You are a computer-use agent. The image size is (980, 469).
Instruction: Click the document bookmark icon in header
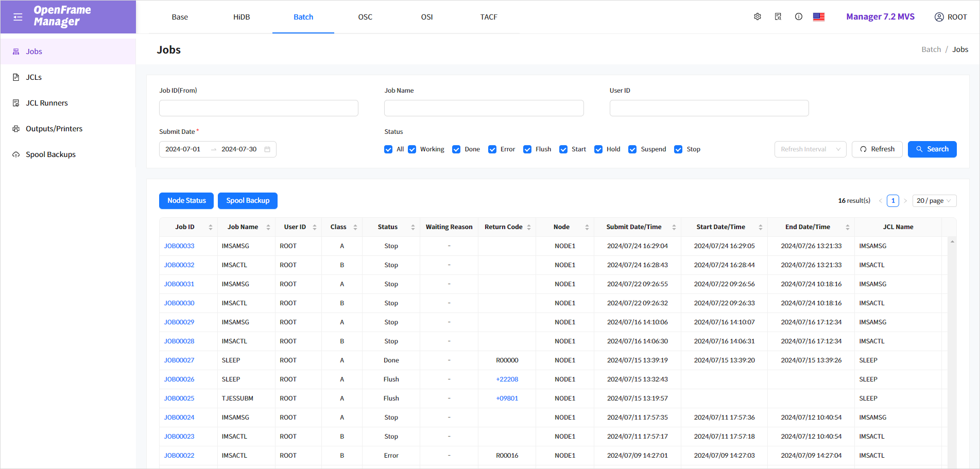click(778, 16)
